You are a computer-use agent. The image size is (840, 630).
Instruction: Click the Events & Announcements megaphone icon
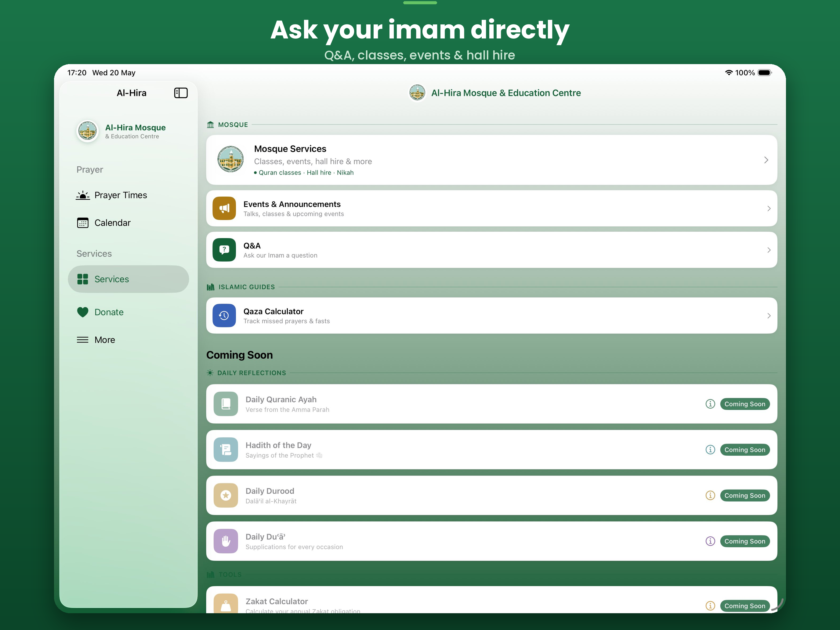(x=224, y=208)
